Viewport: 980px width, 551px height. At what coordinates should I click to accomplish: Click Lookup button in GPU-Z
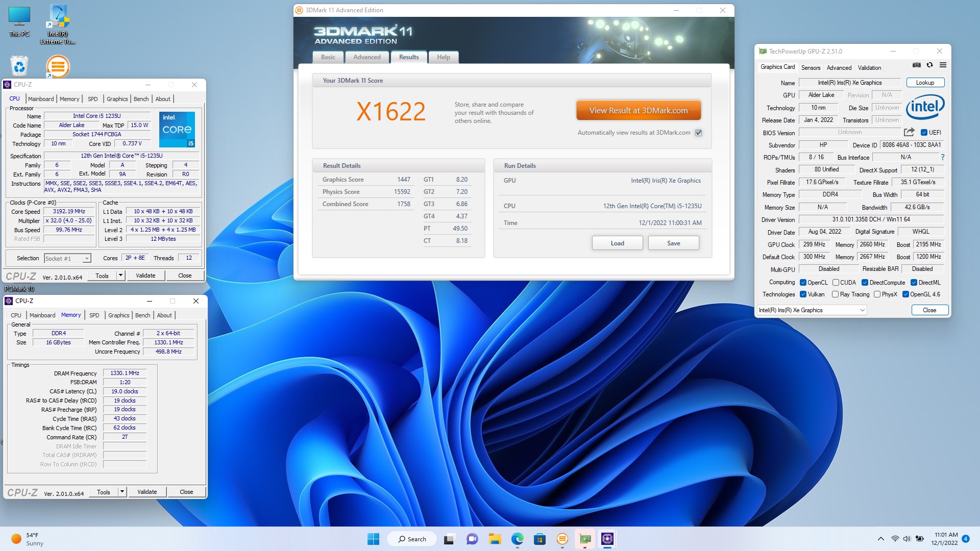click(x=925, y=83)
